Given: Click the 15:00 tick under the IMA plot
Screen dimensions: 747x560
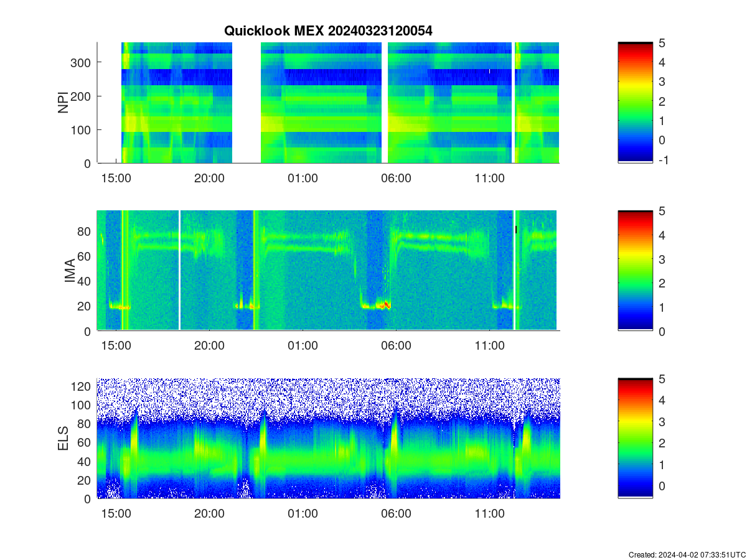Looking at the screenshot, I should tap(116, 346).
